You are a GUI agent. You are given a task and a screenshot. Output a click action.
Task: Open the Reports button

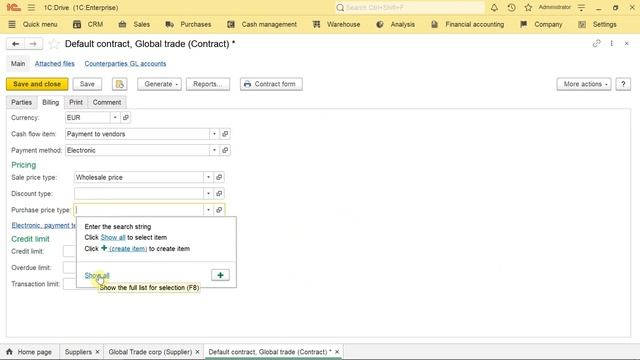tap(208, 84)
